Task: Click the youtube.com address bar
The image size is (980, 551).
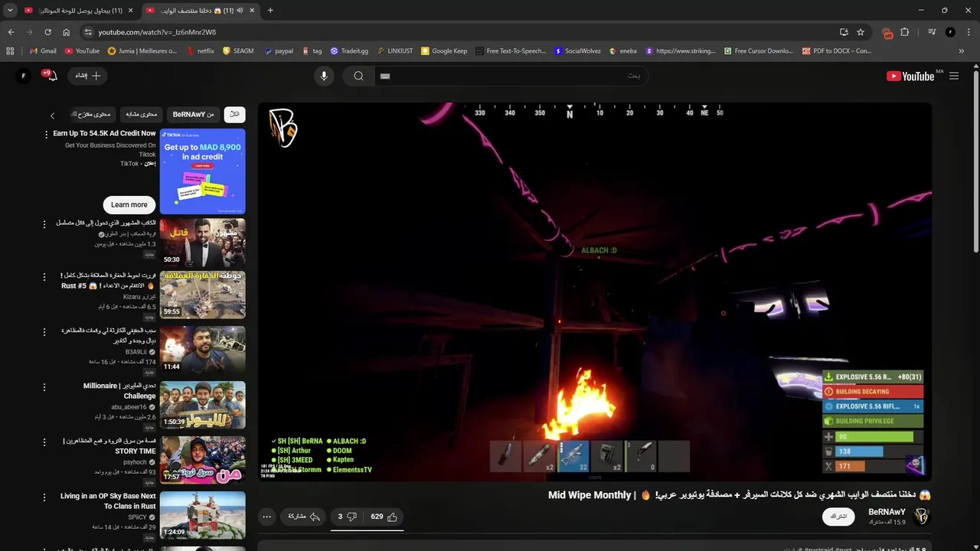Action: [x=459, y=32]
